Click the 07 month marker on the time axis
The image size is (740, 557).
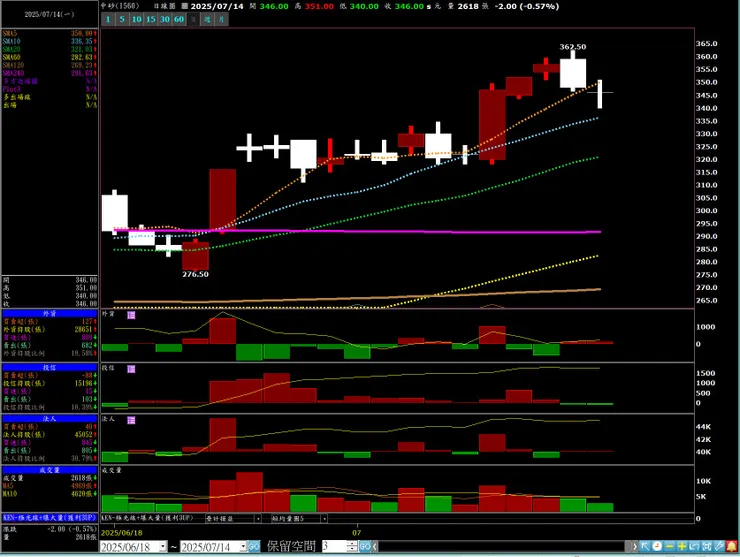pyautogui.click(x=356, y=533)
